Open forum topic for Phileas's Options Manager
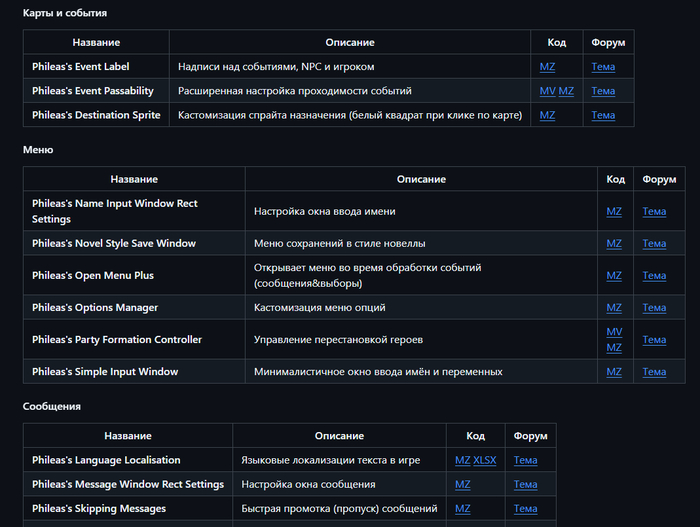 pyautogui.click(x=654, y=307)
